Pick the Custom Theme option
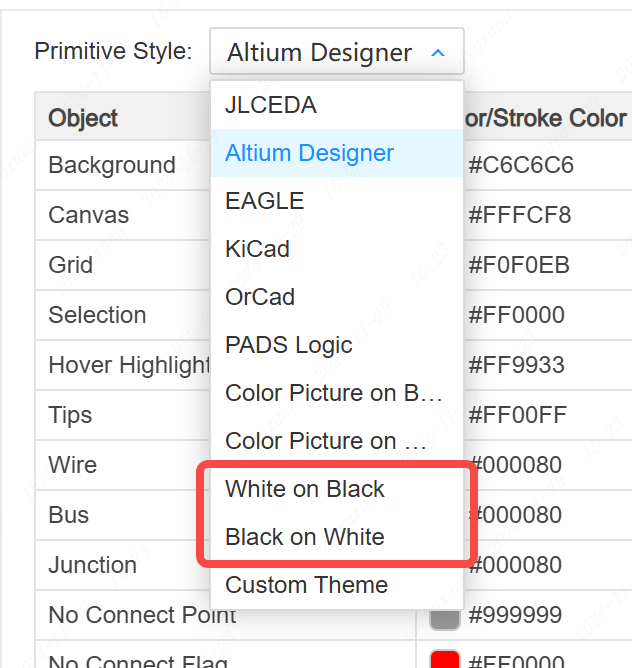The image size is (632, 668). tap(307, 585)
